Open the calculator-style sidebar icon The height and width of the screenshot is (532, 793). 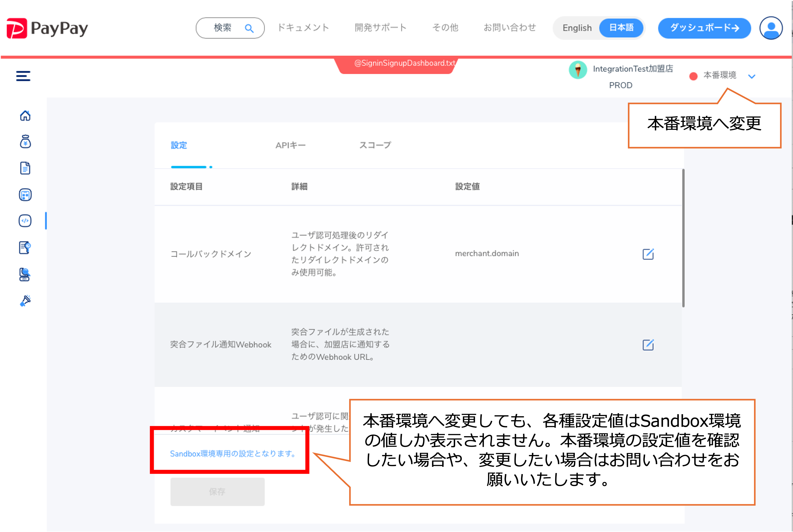(25, 195)
